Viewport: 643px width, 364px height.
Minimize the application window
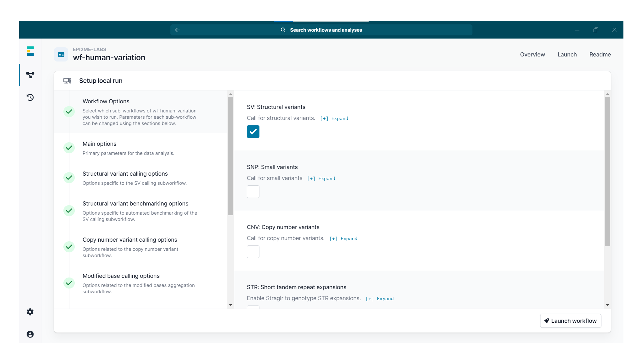pyautogui.click(x=577, y=30)
